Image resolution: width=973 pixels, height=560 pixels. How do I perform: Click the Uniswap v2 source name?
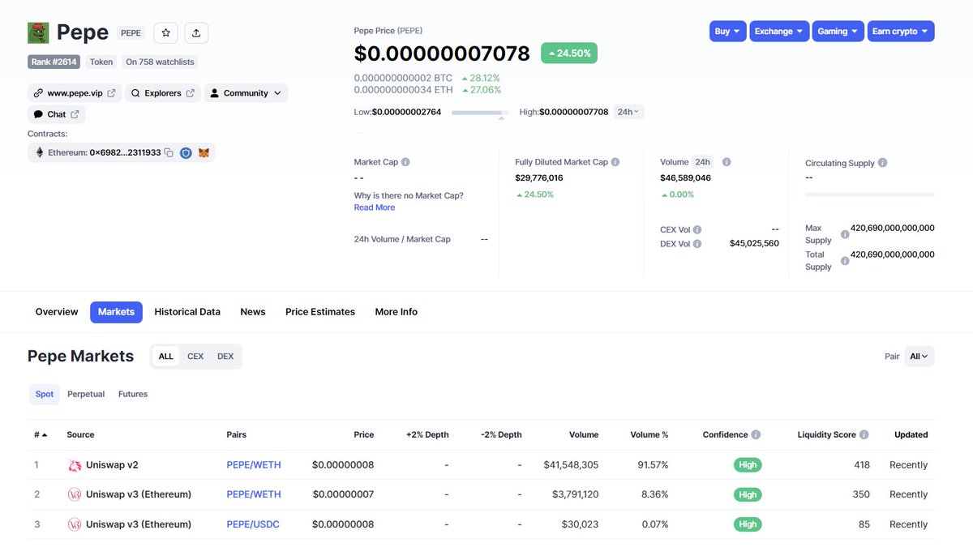point(112,465)
